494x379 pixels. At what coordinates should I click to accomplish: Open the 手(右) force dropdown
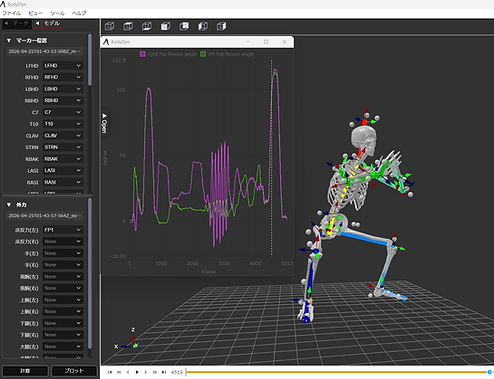tap(63, 265)
